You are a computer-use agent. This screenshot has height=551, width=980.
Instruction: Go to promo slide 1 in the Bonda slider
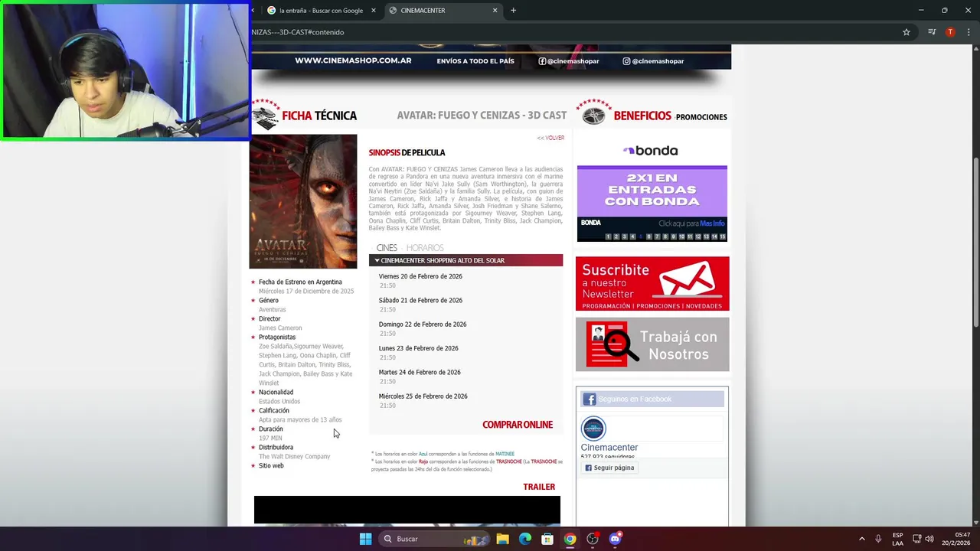point(608,237)
